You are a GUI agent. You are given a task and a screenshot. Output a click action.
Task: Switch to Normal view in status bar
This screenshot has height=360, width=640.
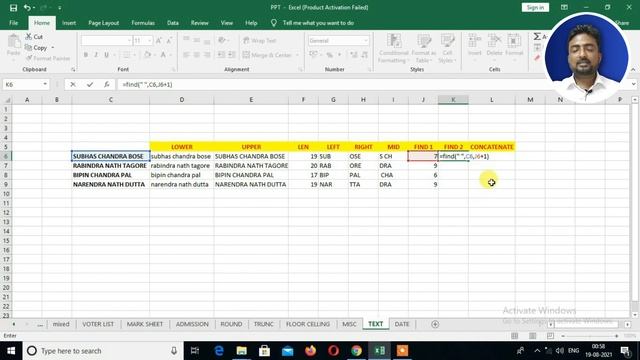(515, 336)
